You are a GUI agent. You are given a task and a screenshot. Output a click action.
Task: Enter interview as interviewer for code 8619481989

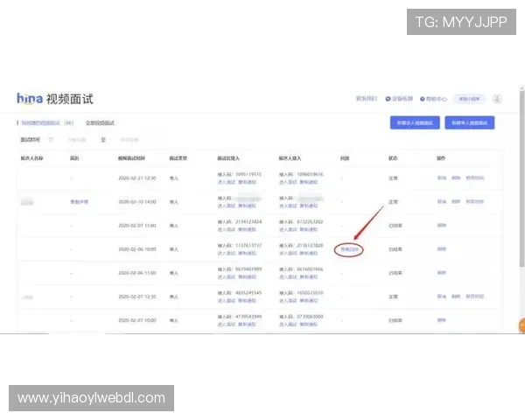[x=227, y=277]
